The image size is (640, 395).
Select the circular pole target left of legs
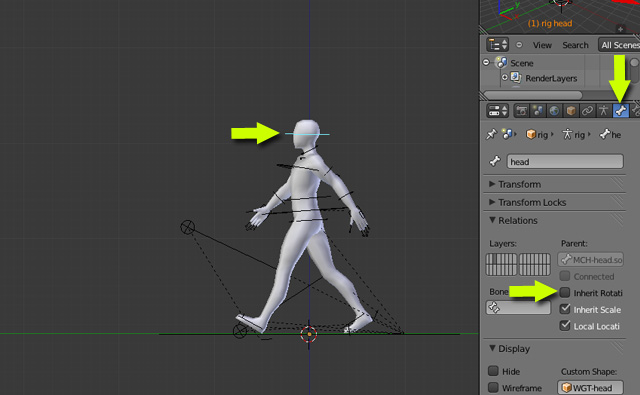[188, 227]
